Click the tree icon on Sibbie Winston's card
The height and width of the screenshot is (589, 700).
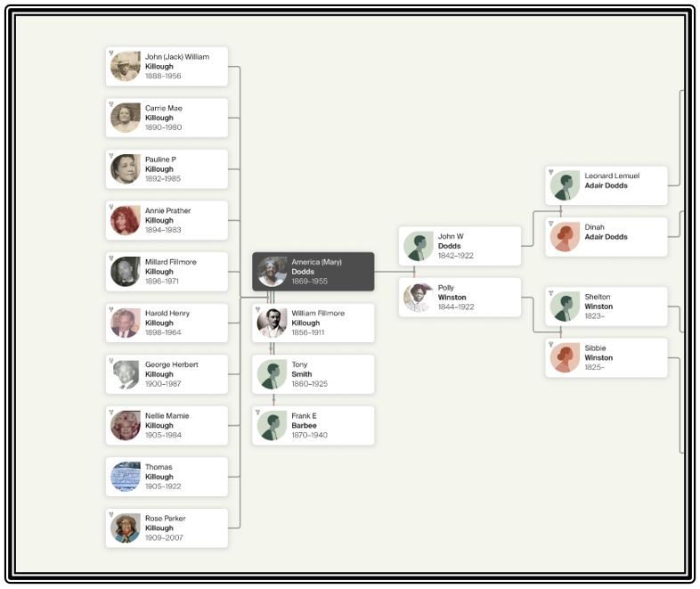(x=551, y=344)
